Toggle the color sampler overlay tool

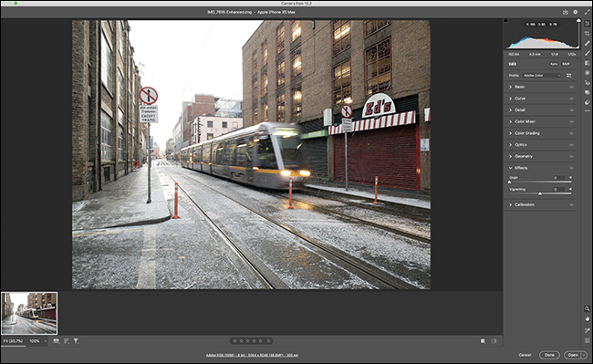[587, 330]
